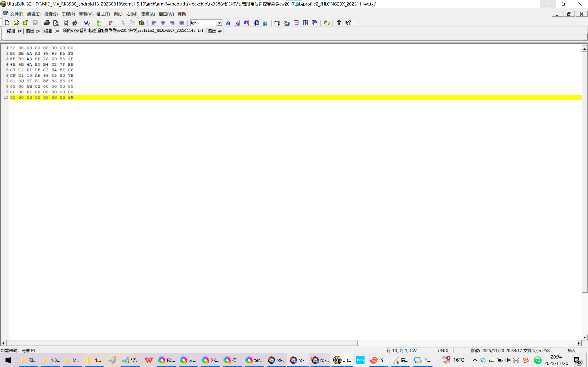The height and width of the screenshot is (367, 588).
Task: Click the New File icon
Action: coord(7,23)
